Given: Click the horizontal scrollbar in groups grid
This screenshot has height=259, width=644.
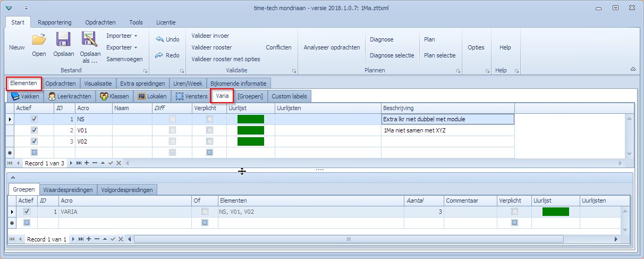Looking at the screenshot, I should 349,239.
